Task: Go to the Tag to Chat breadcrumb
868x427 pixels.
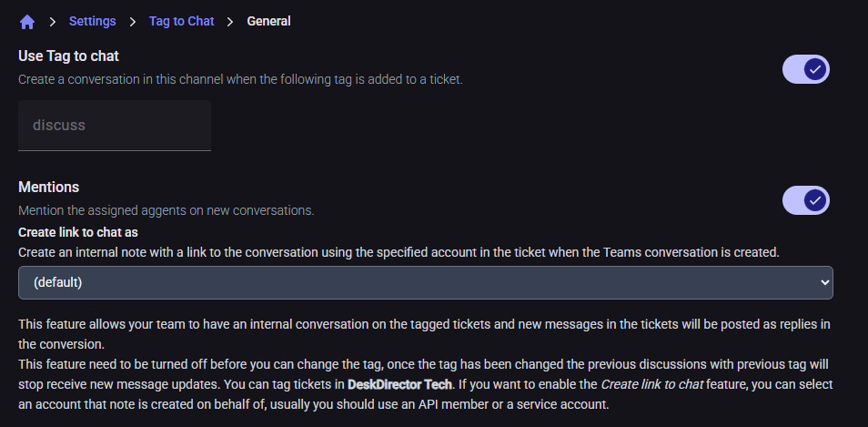Action: (182, 21)
